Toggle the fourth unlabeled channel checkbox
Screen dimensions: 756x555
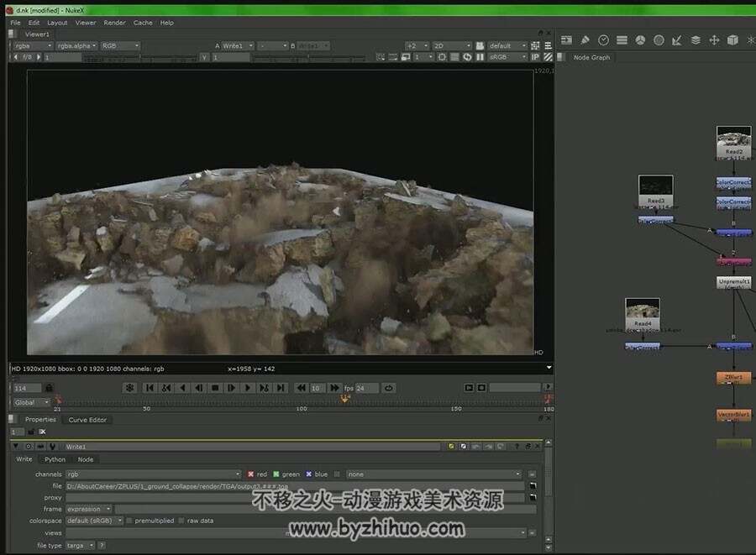[337, 474]
